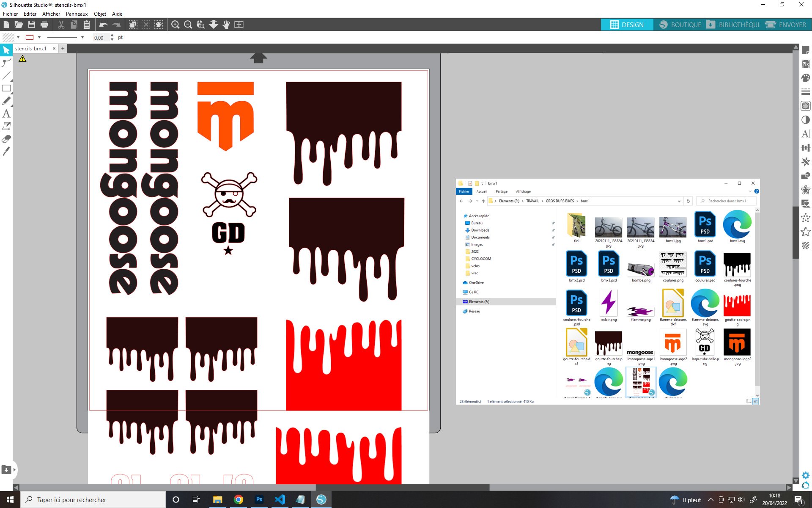
Task: Click the Fichier tab in Explorer window
Action: pyautogui.click(x=464, y=191)
